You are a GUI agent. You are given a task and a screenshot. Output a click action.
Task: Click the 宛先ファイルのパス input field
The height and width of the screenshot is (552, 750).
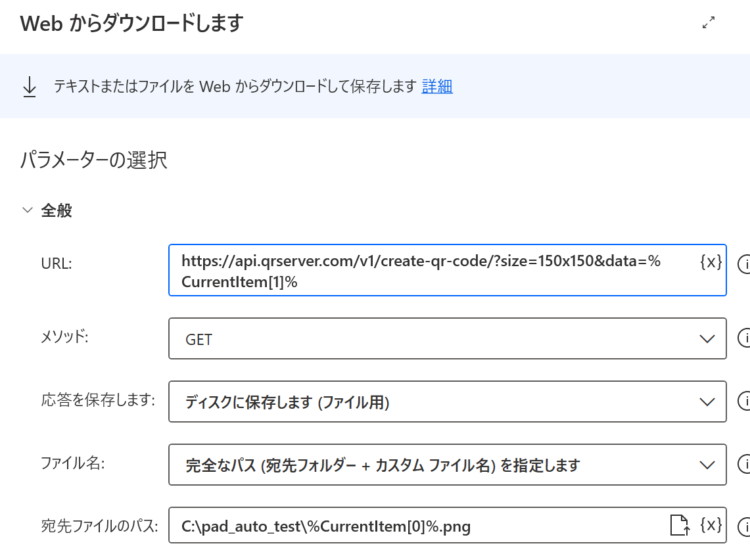point(447,526)
